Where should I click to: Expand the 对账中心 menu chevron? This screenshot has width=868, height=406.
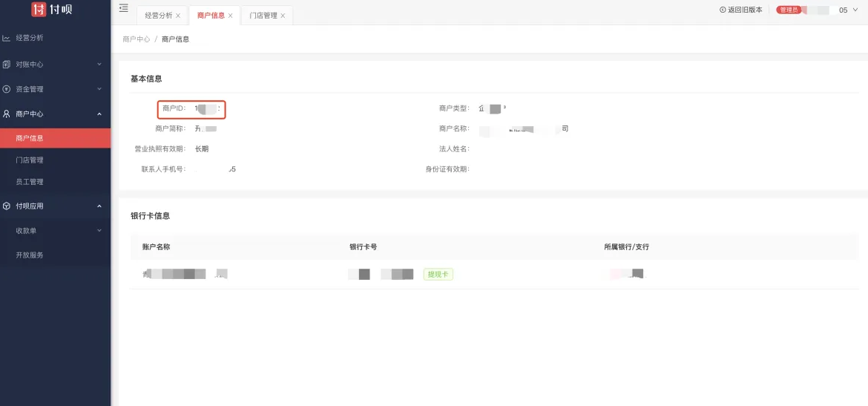click(x=99, y=65)
